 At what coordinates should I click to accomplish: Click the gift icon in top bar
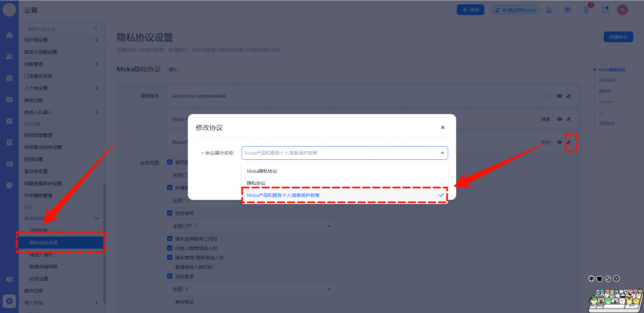549,10
